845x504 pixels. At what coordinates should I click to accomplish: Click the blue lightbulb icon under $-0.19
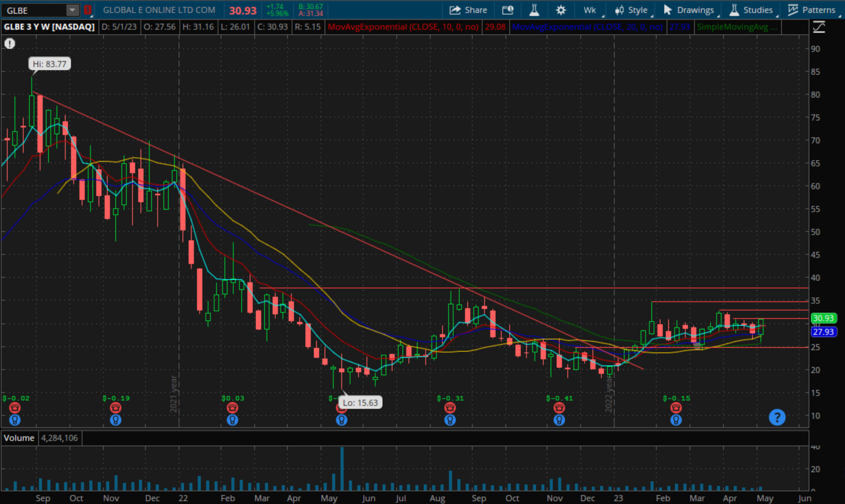pos(116,420)
